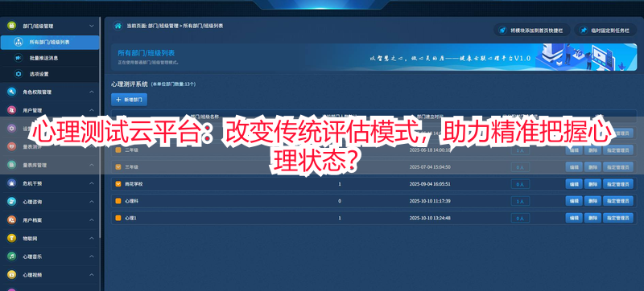This screenshot has width=644, height=291.
Task: Click the home icon in breadcrumb
Action: [x=118, y=26]
